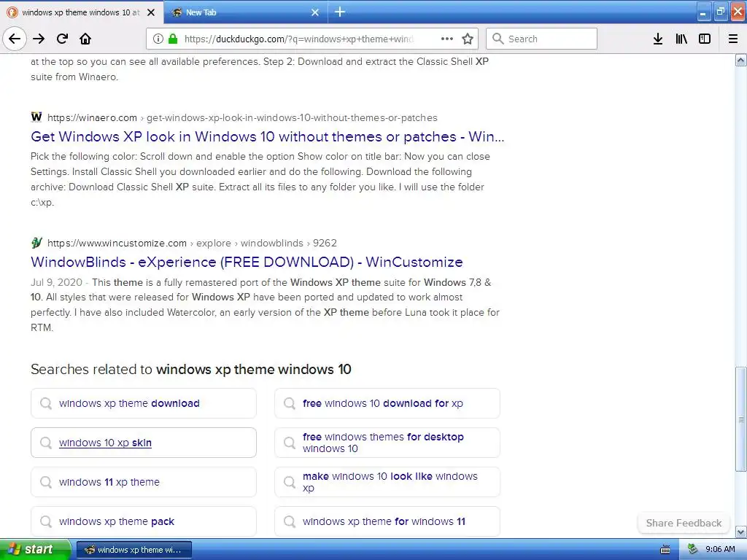Switch to the New Tab tab
The image size is (747, 560).
tap(245, 12)
